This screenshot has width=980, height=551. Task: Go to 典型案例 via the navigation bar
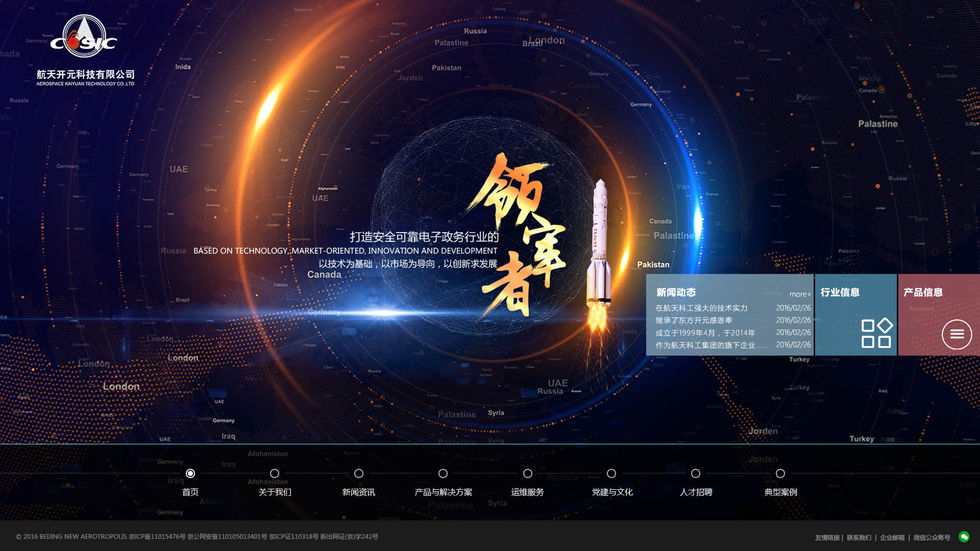(x=780, y=492)
